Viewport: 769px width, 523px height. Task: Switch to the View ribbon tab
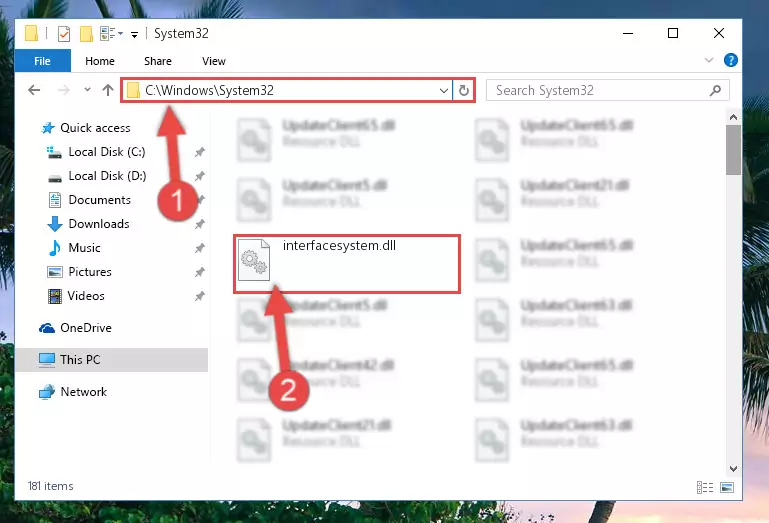click(214, 61)
